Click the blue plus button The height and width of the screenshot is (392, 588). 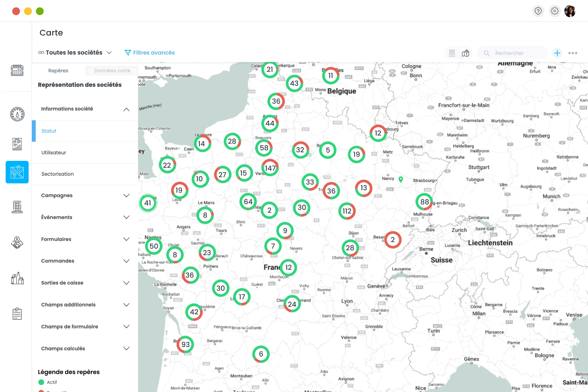[x=557, y=53]
